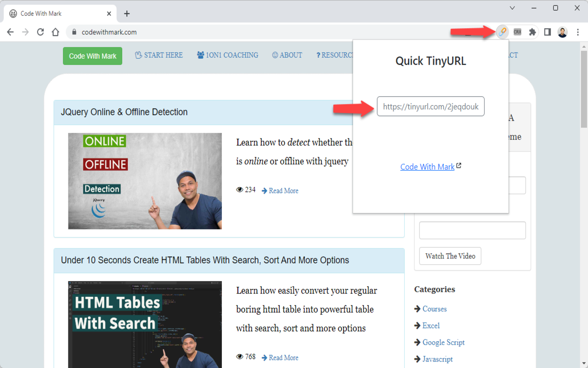Select the START HERE navigation item
This screenshot has height=368, width=588.
tap(158, 55)
